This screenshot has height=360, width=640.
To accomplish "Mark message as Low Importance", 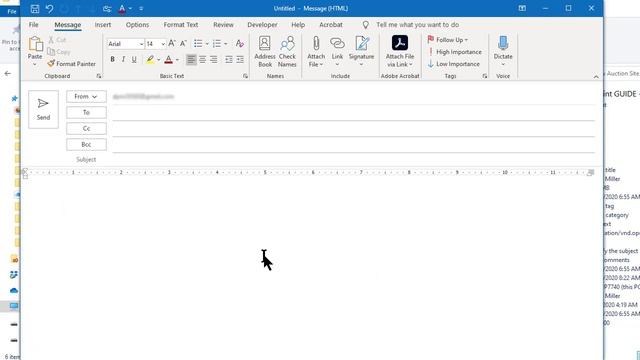I will point(453,64).
